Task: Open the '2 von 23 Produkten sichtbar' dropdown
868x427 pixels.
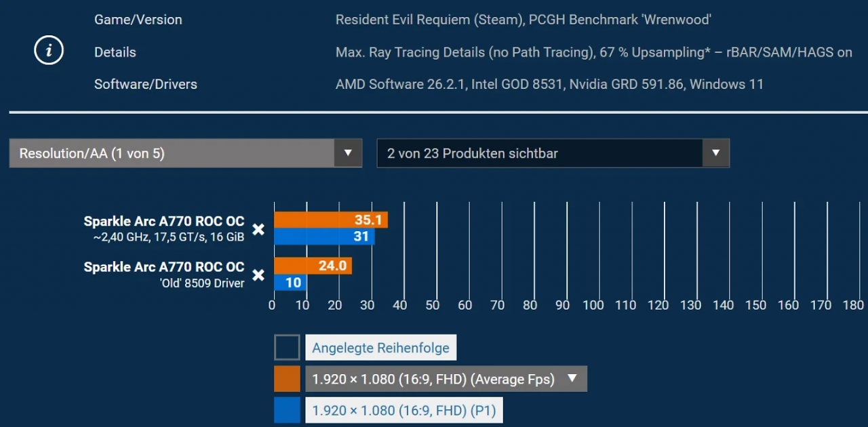Action: pos(553,153)
